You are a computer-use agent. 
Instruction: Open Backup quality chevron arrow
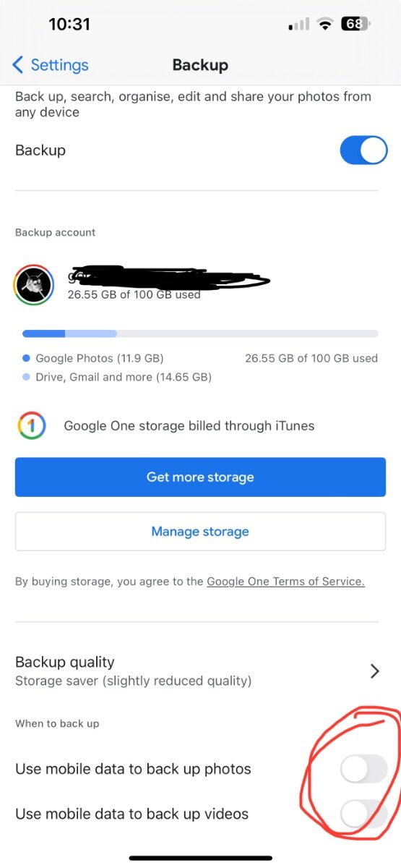[374, 671]
